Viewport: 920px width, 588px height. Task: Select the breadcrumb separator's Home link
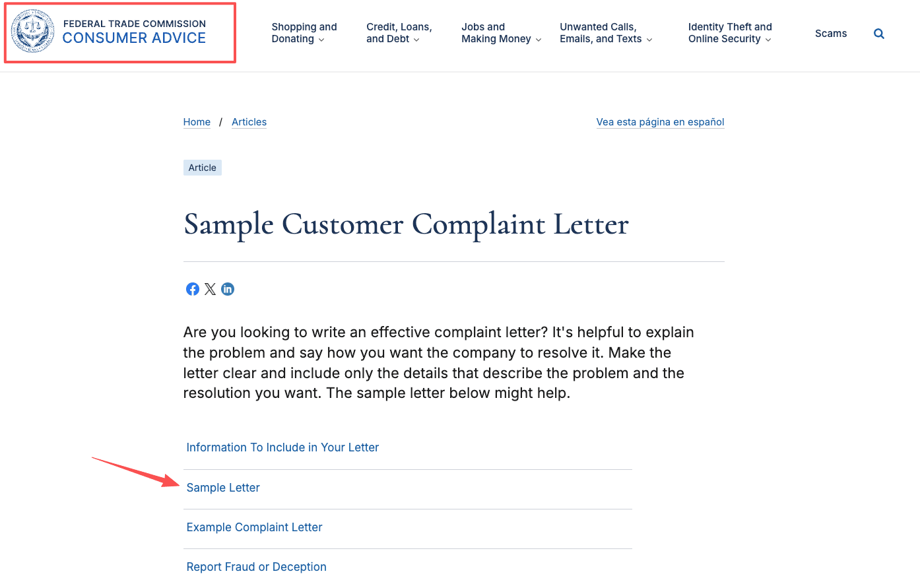[x=197, y=122]
